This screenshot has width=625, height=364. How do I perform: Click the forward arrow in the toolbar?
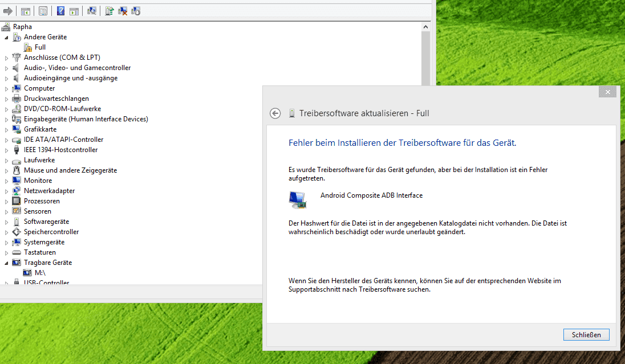click(x=7, y=11)
